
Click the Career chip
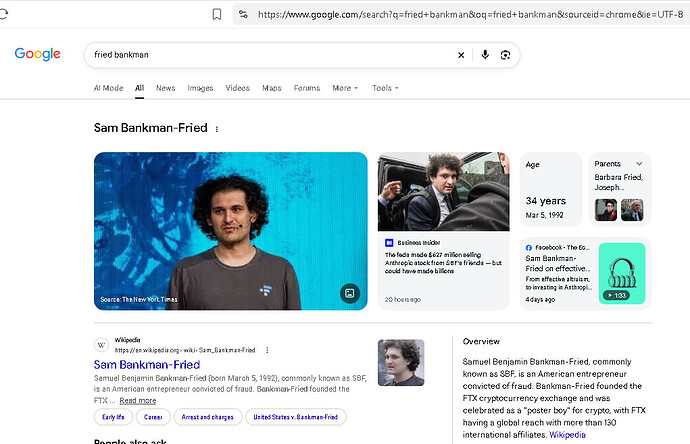coord(153,417)
